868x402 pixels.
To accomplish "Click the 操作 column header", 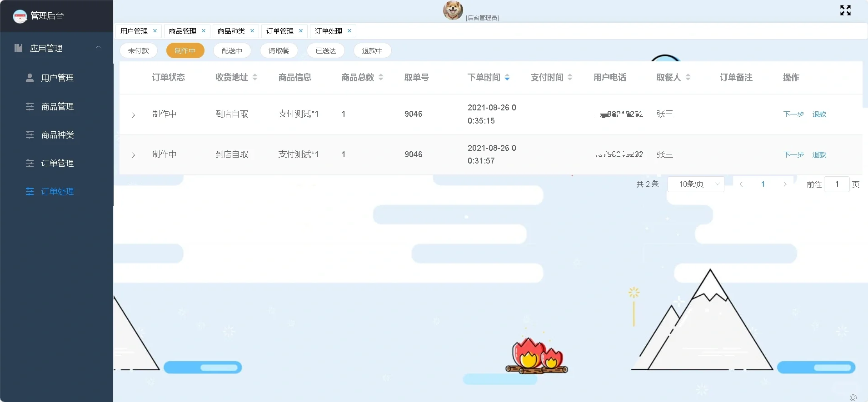I will click(791, 78).
